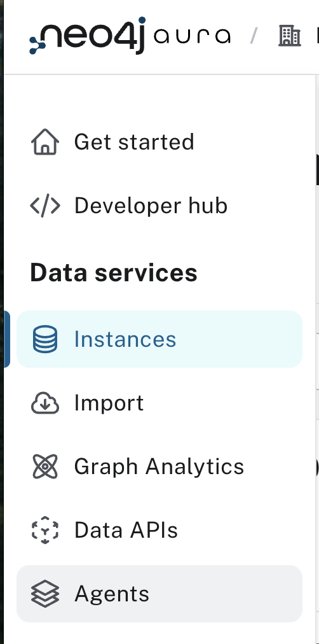Open the Developer hub

159,206
